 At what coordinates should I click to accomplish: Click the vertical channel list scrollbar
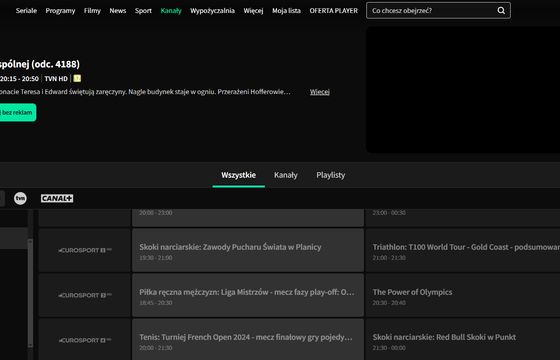[x=30, y=293]
